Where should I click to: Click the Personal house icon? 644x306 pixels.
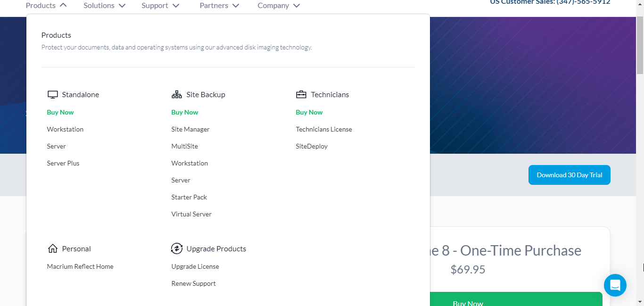(x=52, y=248)
